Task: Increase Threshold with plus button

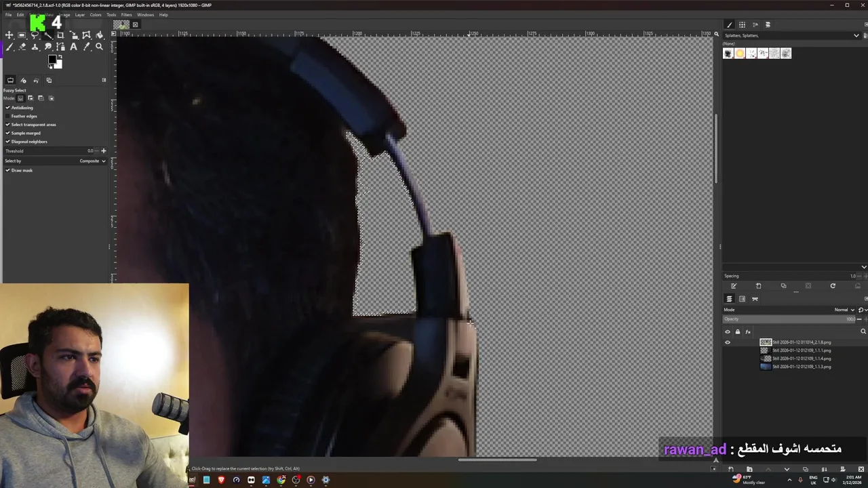Action: [103, 150]
